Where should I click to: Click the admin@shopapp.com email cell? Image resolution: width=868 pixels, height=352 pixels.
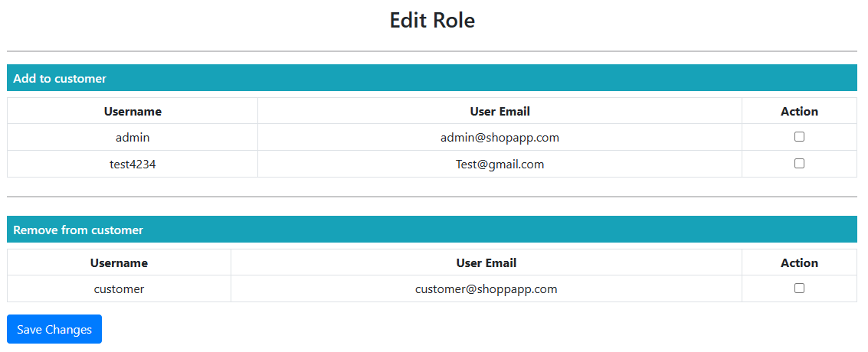(500, 138)
